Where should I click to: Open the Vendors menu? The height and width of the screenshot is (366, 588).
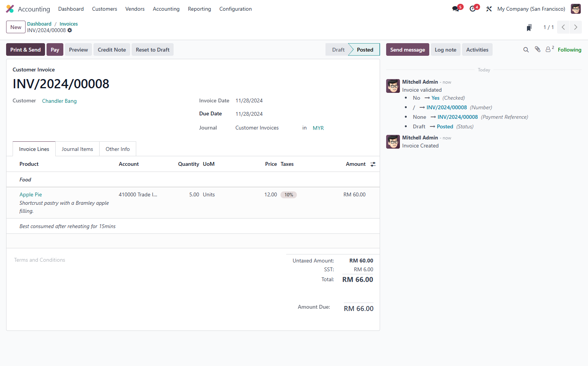pyautogui.click(x=135, y=9)
